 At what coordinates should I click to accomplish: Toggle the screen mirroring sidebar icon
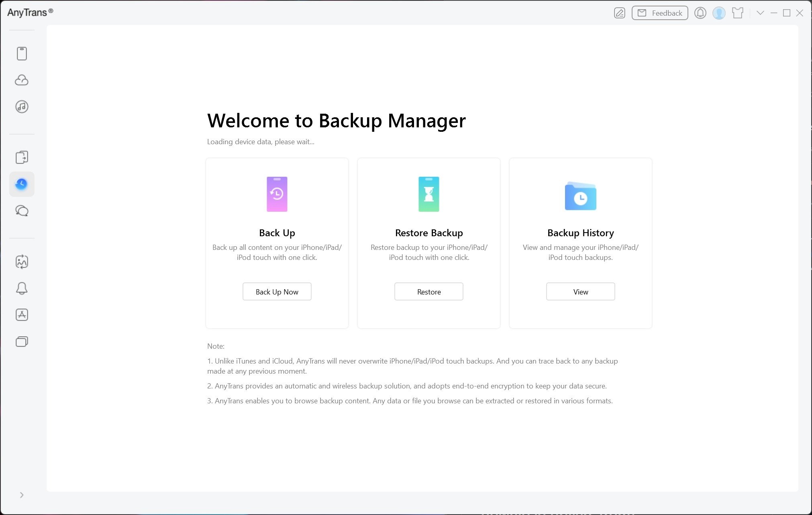pyautogui.click(x=22, y=341)
